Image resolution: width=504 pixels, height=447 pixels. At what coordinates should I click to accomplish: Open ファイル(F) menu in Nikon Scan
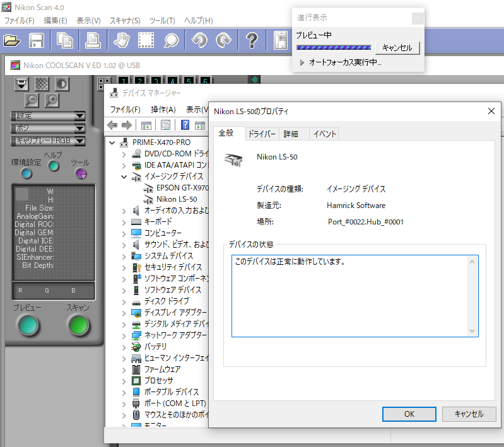coord(20,21)
